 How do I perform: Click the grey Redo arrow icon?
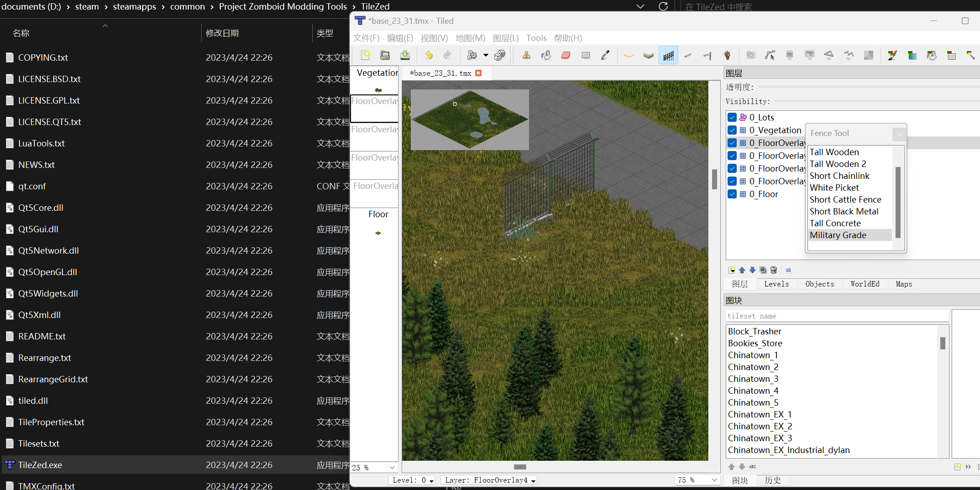(x=448, y=55)
